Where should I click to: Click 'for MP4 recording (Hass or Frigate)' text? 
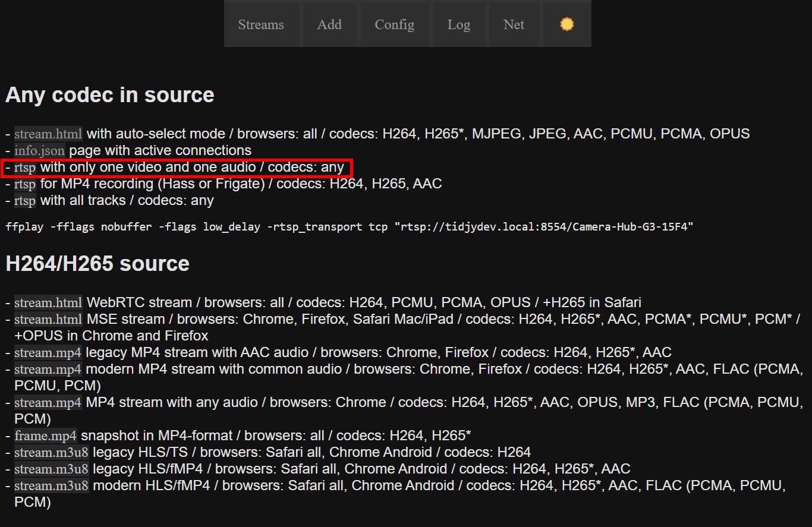point(153,184)
